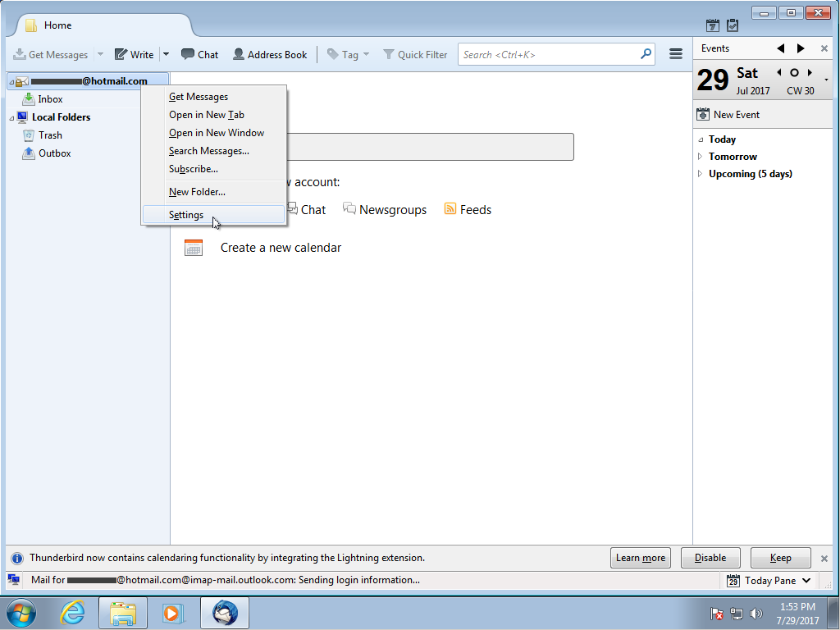
Task: Open the Thunderbird hamburger menu
Action: (676, 54)
